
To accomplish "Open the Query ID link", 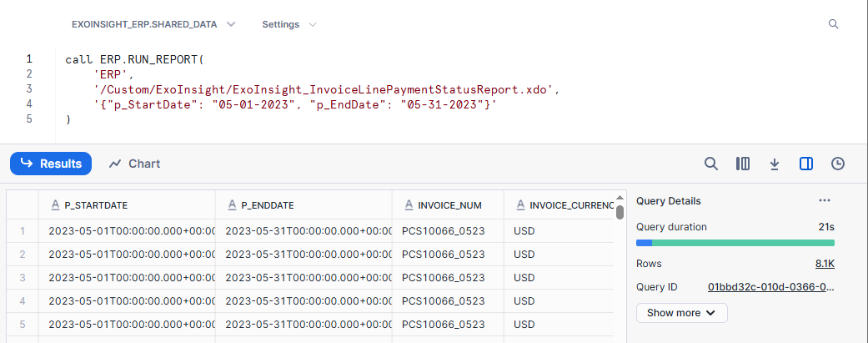I will (x=770, y=287).
